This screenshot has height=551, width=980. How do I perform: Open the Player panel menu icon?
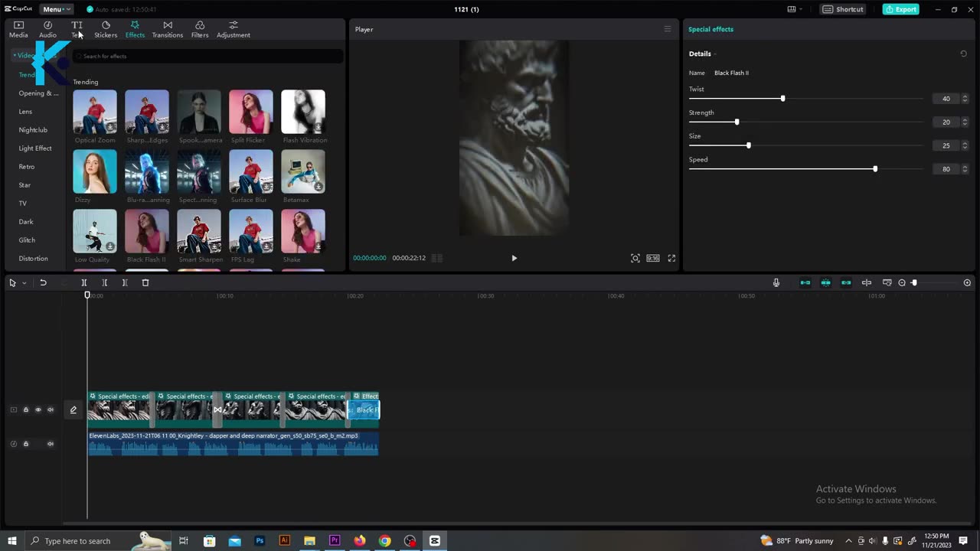tap(668, 29)
